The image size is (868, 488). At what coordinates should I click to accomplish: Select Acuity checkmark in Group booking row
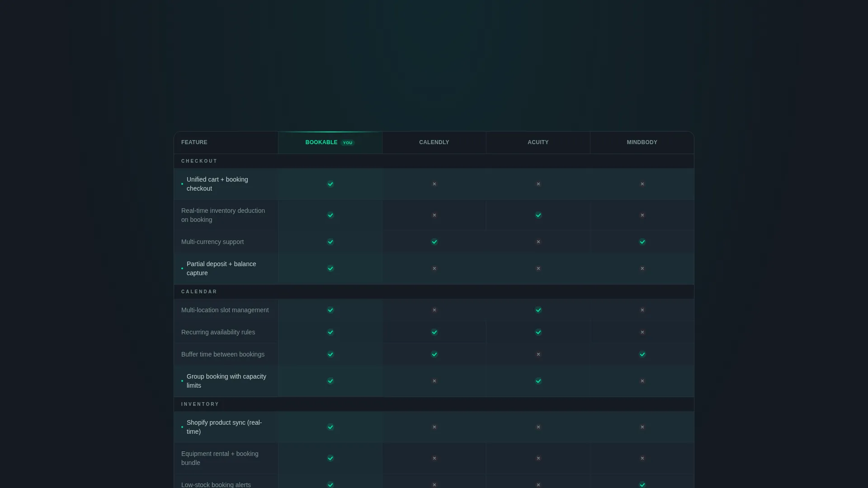click(x=538, y=381)
